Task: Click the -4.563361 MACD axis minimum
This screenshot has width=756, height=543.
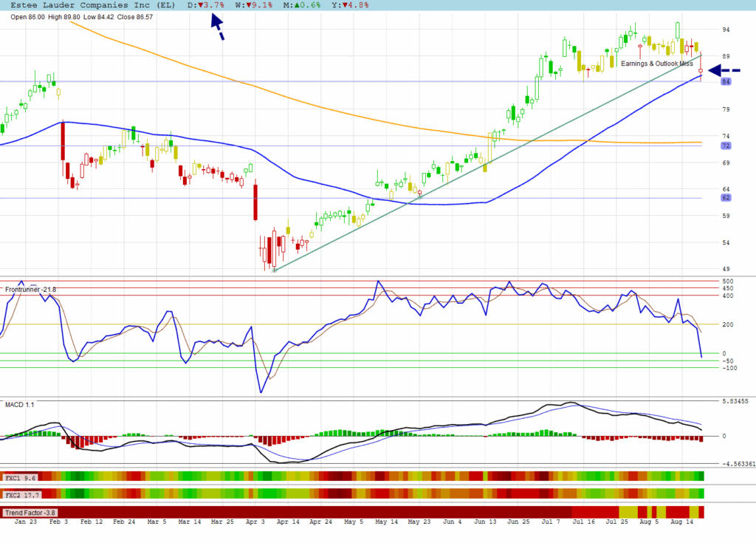Action: tap(738, 465)
